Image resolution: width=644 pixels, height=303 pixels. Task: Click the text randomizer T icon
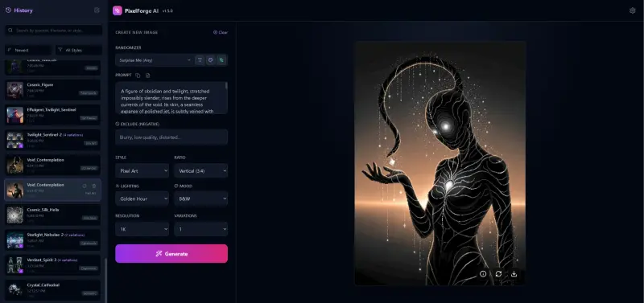coord(200,60)
